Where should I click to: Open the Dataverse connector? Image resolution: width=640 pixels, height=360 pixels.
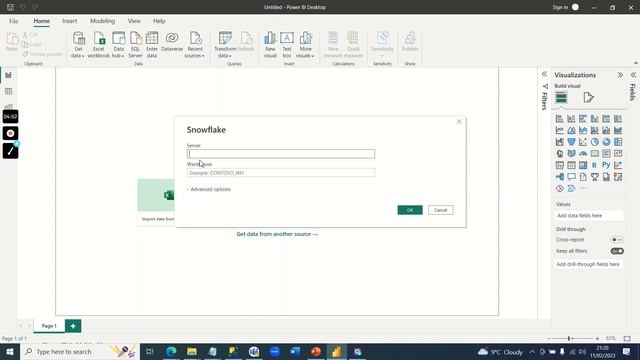pos(172,42)
